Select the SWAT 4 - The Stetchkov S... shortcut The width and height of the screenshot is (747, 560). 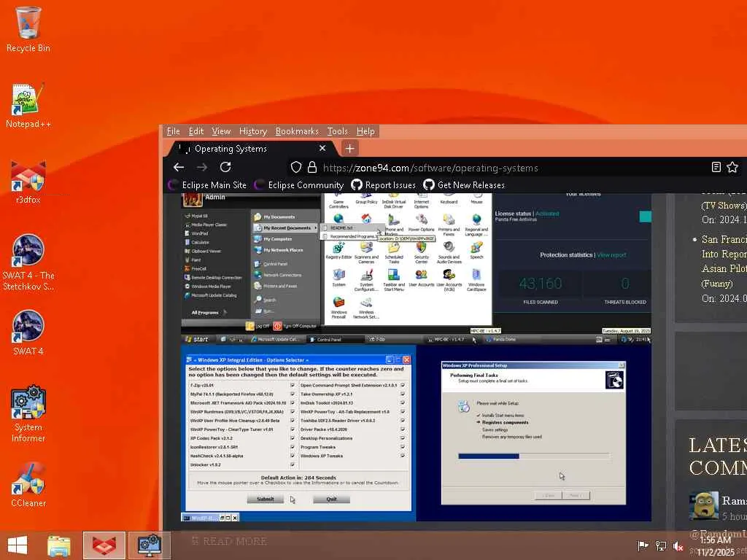pos(28,262)
